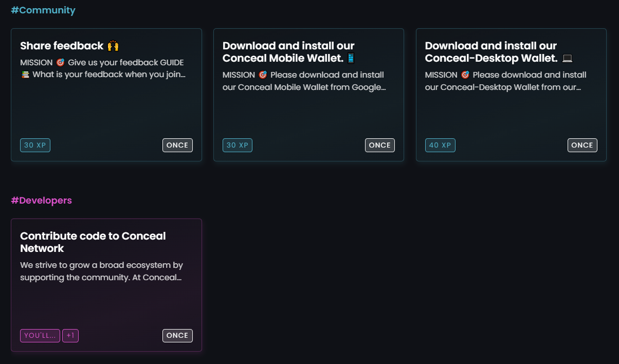Click the books emoji next to GUIDE text

(24, 74)
